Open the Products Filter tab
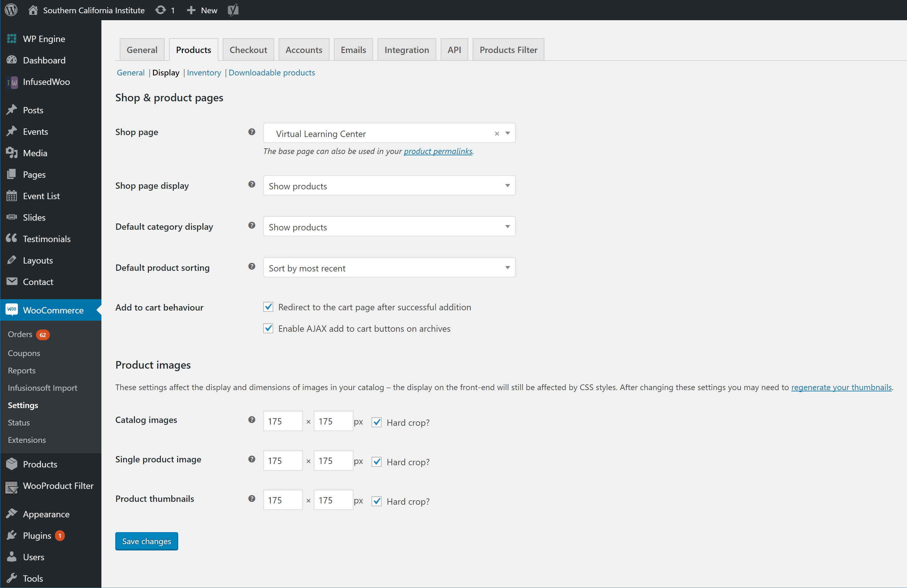The width and height of the screenshot is (907, 588). pos(508,50)
